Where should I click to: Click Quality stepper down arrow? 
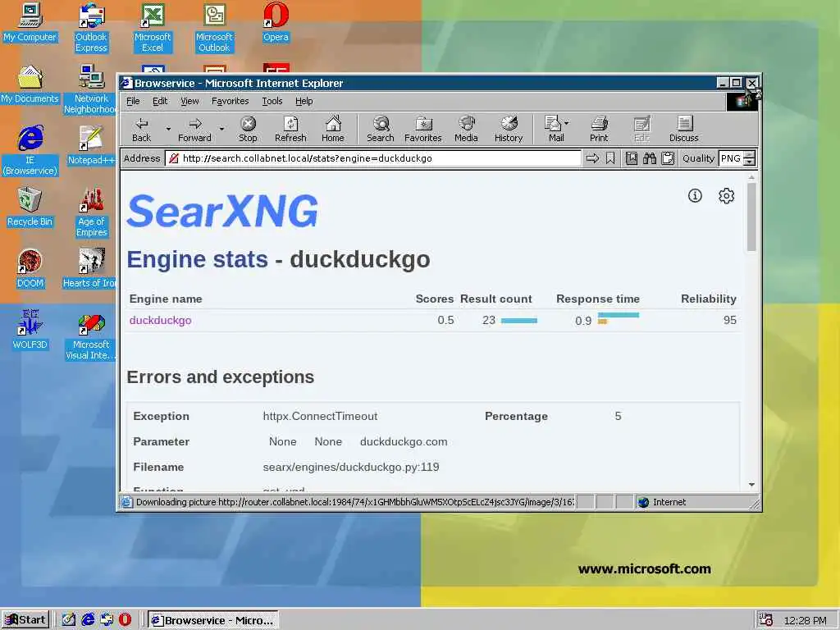[x=750, y=162]
